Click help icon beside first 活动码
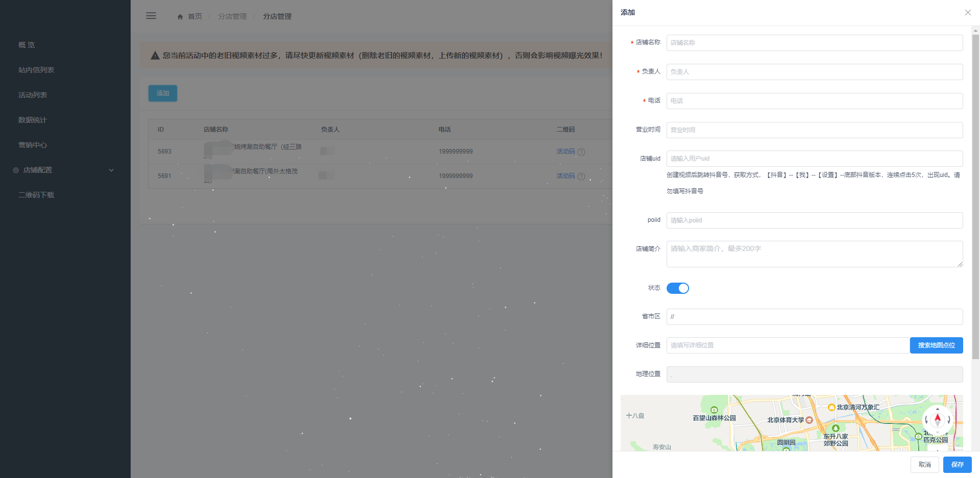980x478 pixels. tap(581, 152)
